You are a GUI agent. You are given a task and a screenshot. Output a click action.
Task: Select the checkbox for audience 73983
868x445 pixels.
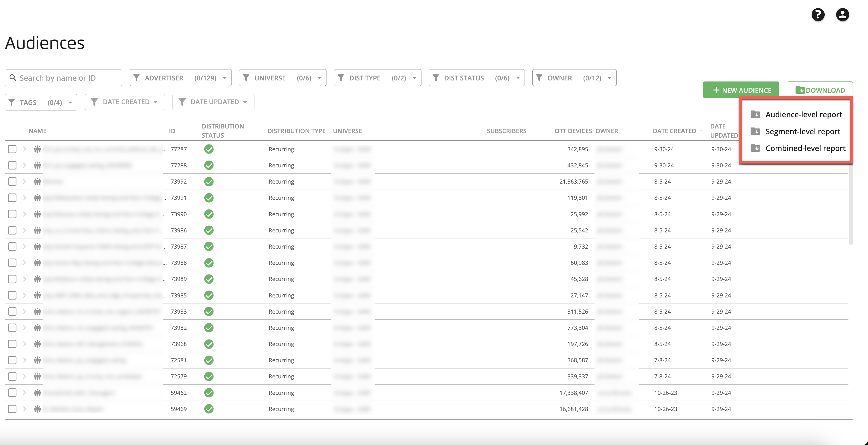click(12, 312)
